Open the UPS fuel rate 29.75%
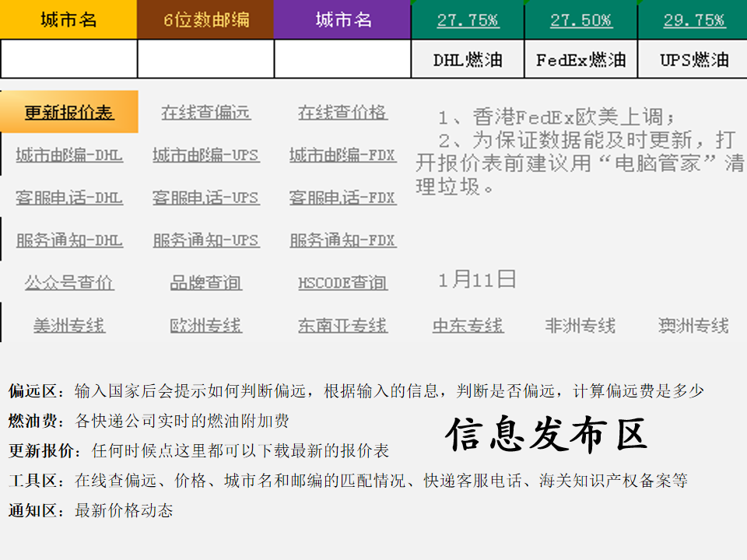Image resolution: width=747 pixels, height=560 pixels. pos(693,20)
